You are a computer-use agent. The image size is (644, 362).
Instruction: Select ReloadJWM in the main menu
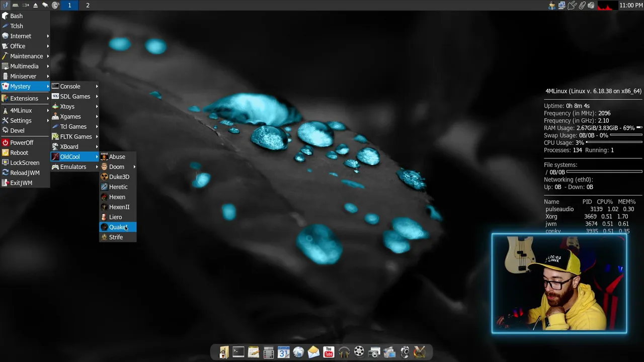[25, 173]
